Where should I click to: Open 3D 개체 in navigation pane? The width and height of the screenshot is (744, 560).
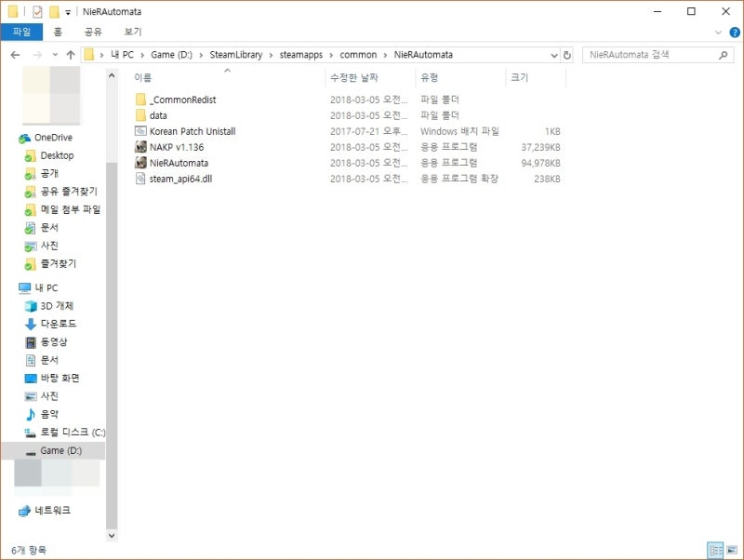tap(57, 306)
